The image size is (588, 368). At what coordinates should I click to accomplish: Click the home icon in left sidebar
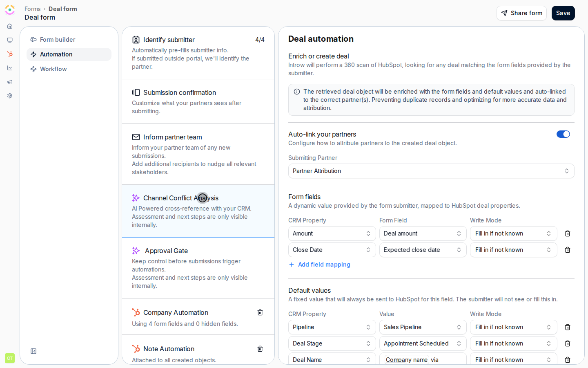[x=10, y=26]
